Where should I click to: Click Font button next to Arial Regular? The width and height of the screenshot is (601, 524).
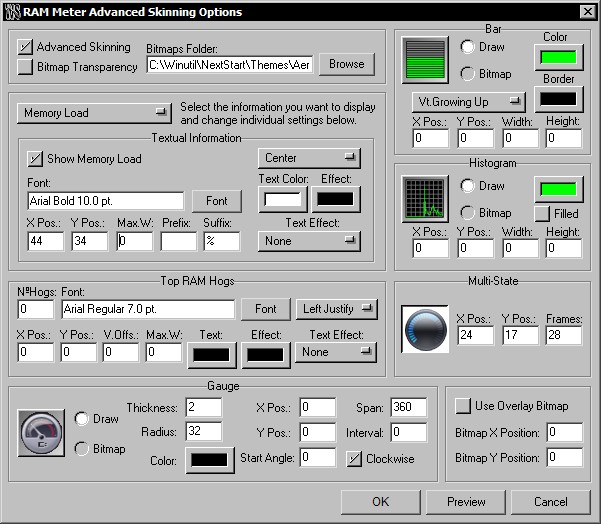(266, 309)
